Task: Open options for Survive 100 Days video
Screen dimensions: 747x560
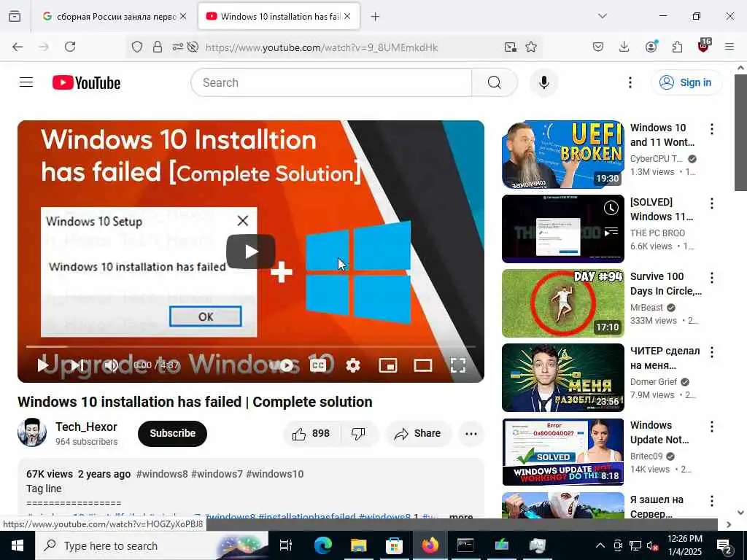Action: click(711, 278)
